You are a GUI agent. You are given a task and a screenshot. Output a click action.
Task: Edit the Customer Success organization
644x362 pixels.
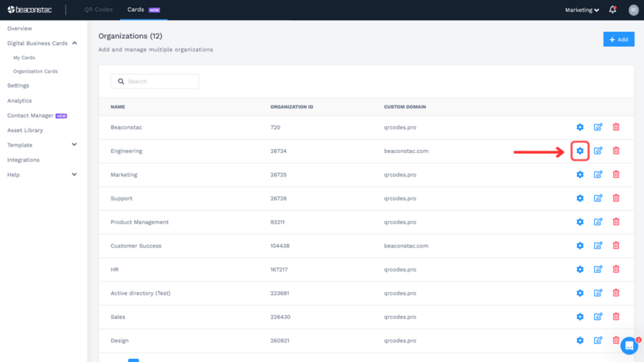(598, 246)
